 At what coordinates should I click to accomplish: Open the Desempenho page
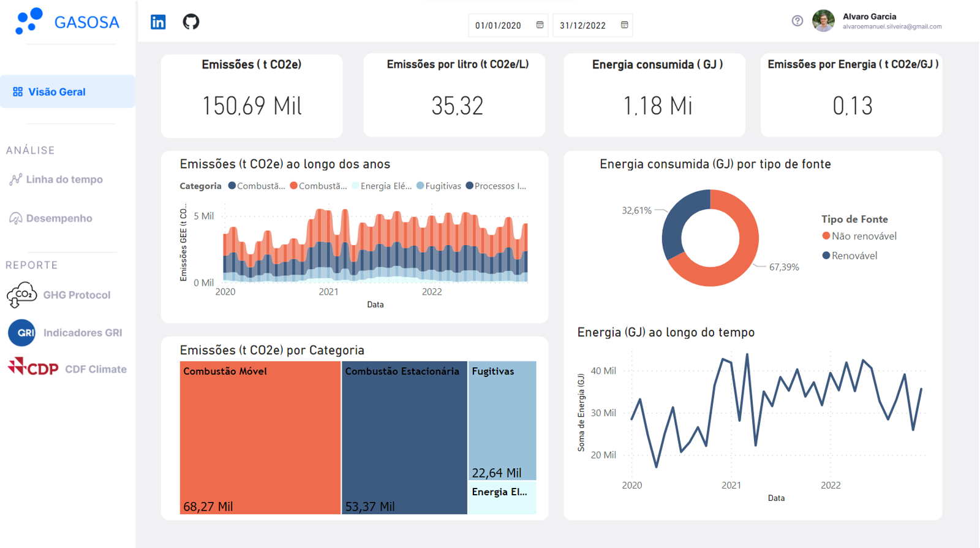click(59, 218)
